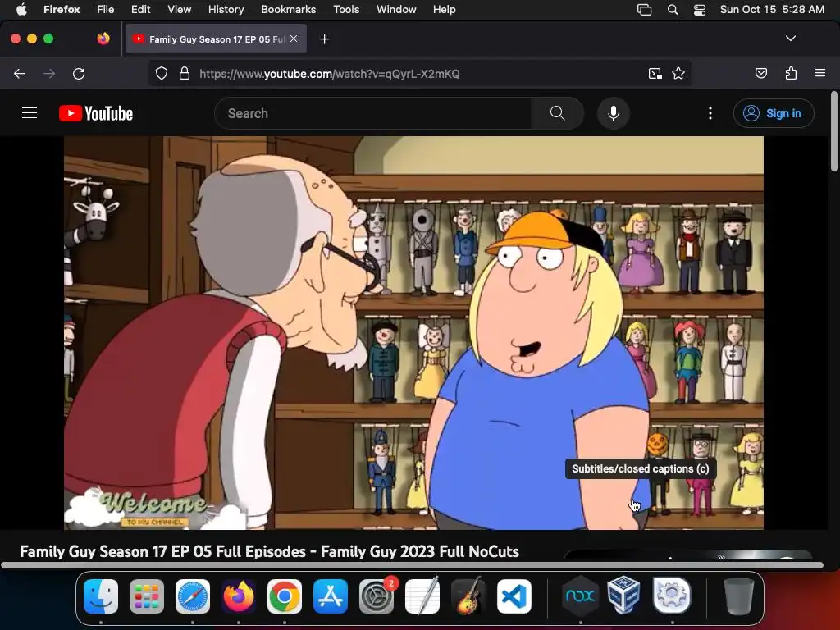Open a new tab with plus button
Image resolution: width=840 pixels, height=630 pixels.
point(324,39)
